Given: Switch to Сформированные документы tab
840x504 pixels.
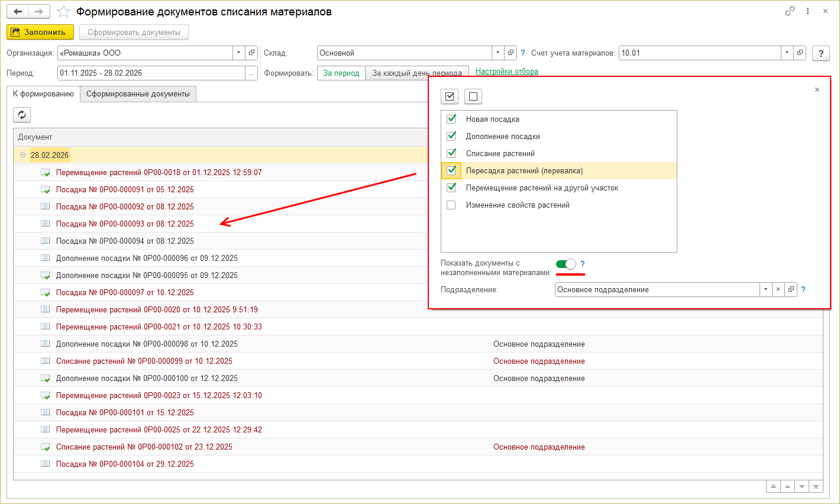Looking at the screenshot, I should 138,93.
